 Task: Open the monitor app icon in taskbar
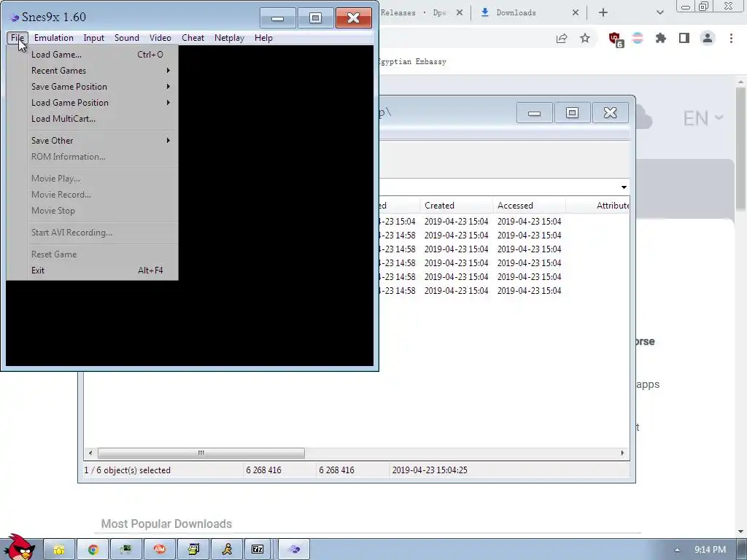point(126,550)
